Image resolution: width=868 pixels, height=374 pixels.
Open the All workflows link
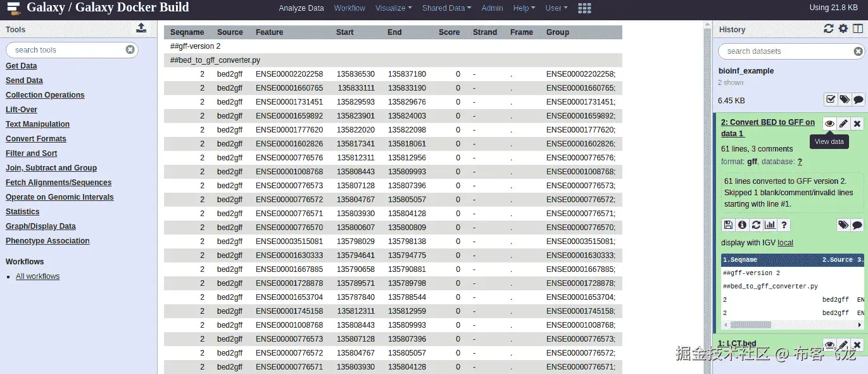click(x=37, y=276)
